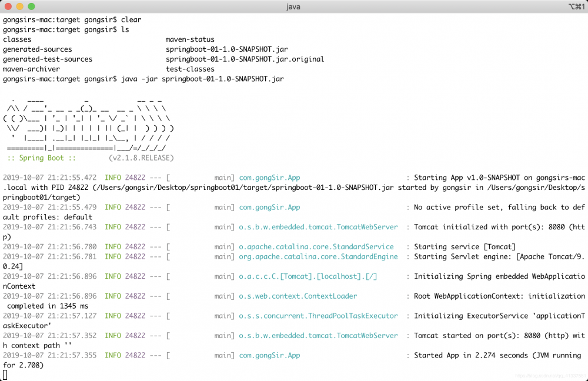Click timestamp '2019-10-07 21:21:55.472'
588x381 pixels.
pos(50,178)
